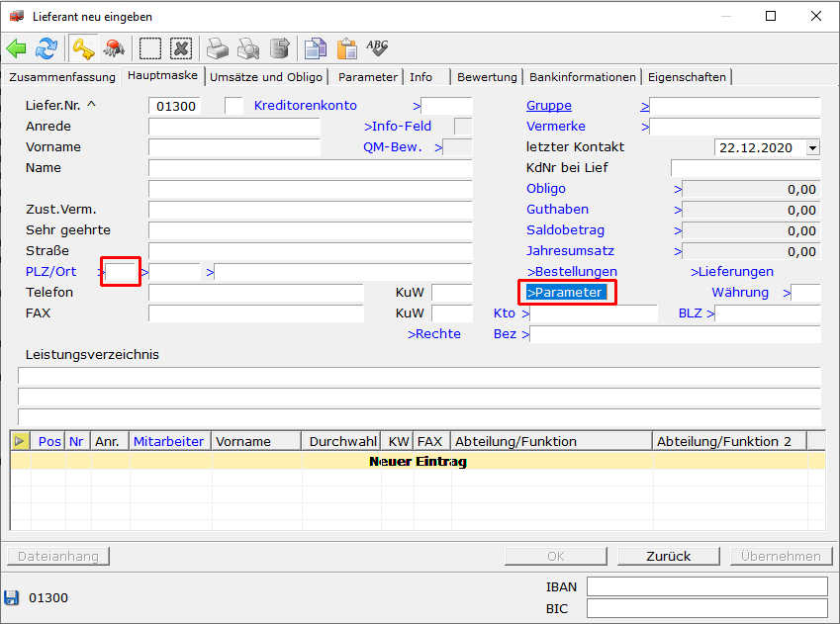The width and height of the screenshot is (840, 624).
Task: Run the ABC spell check icon
Action: click(377, 47)
